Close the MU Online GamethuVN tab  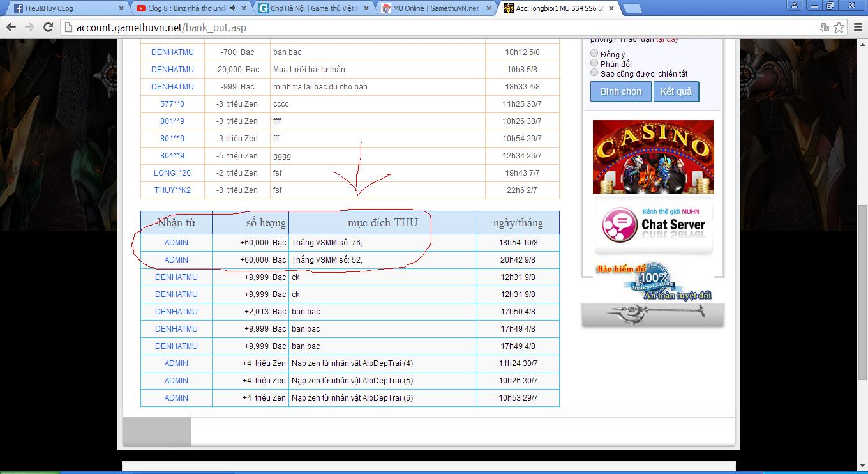[488, 8]
